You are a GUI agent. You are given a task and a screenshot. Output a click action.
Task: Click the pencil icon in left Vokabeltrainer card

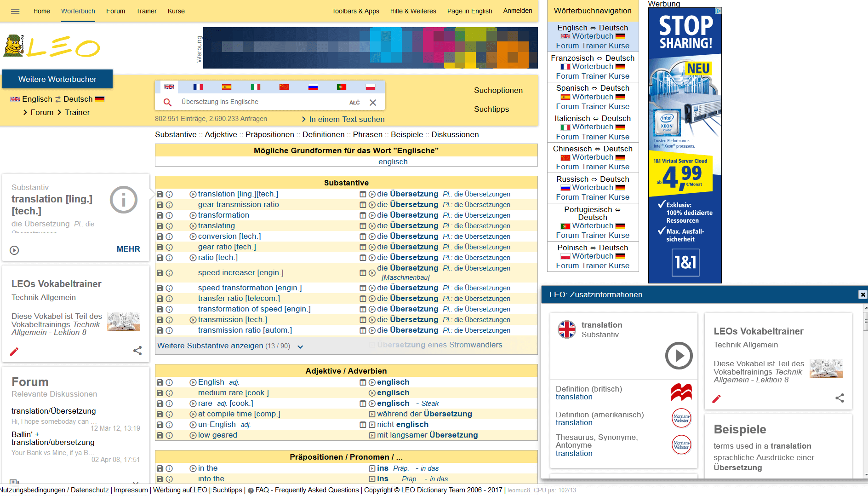pyautogui.click(x=14, y=352)
